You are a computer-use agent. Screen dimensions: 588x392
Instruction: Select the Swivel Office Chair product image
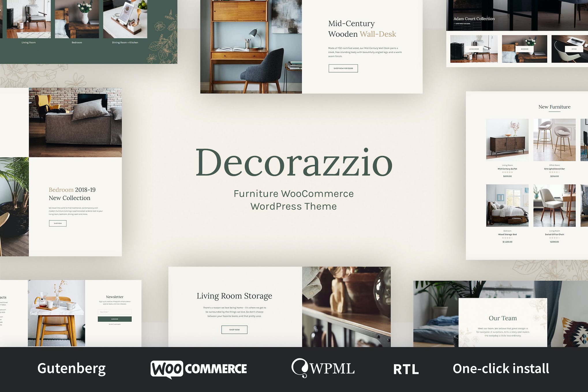(554, 205)
